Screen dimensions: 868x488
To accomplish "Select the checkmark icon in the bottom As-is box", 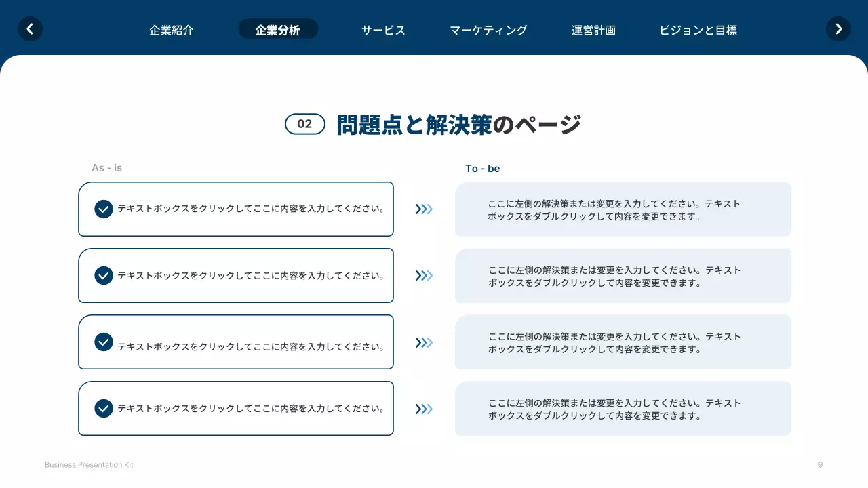I will point(104,409).
